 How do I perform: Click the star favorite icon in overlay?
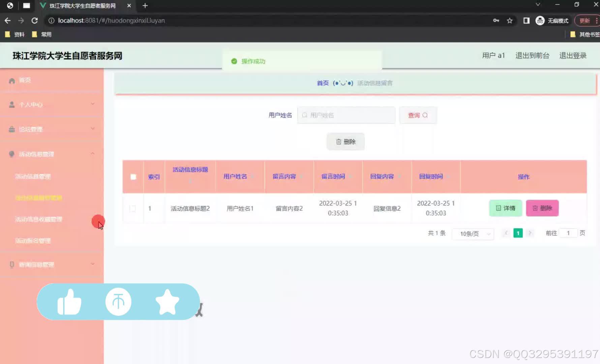click(x=167, y=302)
